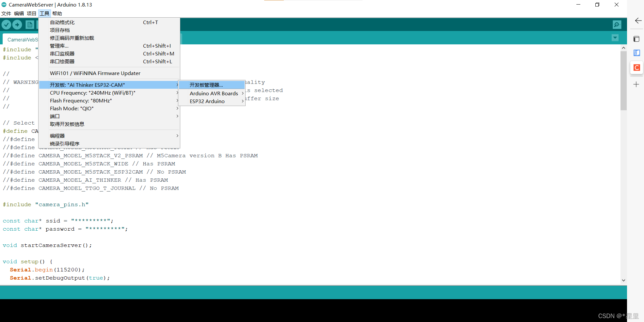
Task: Click the CAMERA_MODEL_M5STACK_V2_PSRAM define line
Action: tap(130, 156)
